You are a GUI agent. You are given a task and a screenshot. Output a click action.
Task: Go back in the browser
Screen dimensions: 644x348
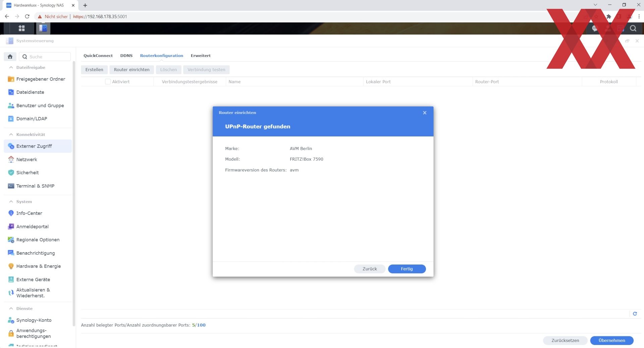(x=7, y=16)
